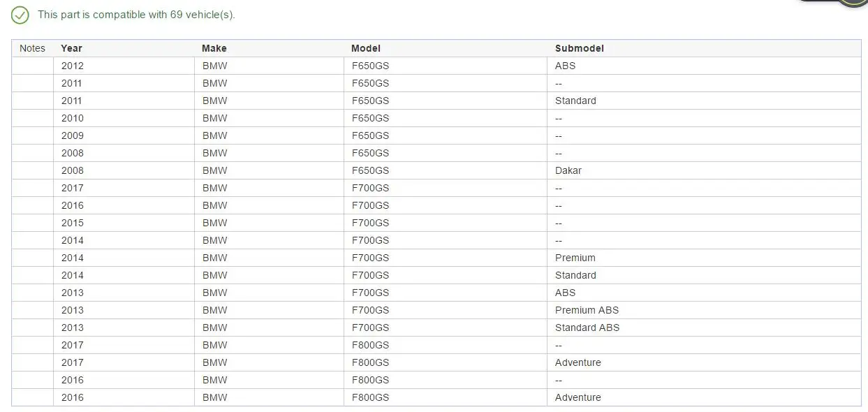Screen dimensions: 868x412
Task: Click the Make column header
Action: (214, 48)
